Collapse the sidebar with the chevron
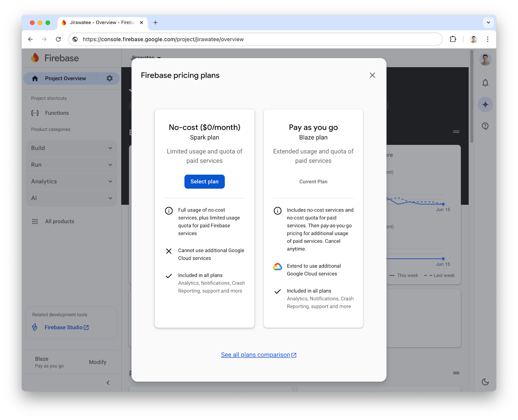This screenshot has height=420, width=518. (108, 383)
